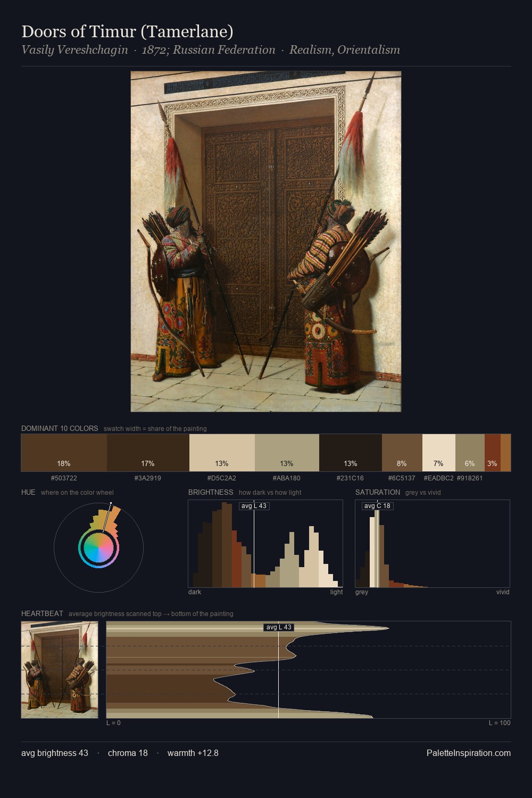Click the "BRIGHTNESS" section heading
Image resolution: width=532 pixels, height=798 pixels.
click(x=211, y=492)
